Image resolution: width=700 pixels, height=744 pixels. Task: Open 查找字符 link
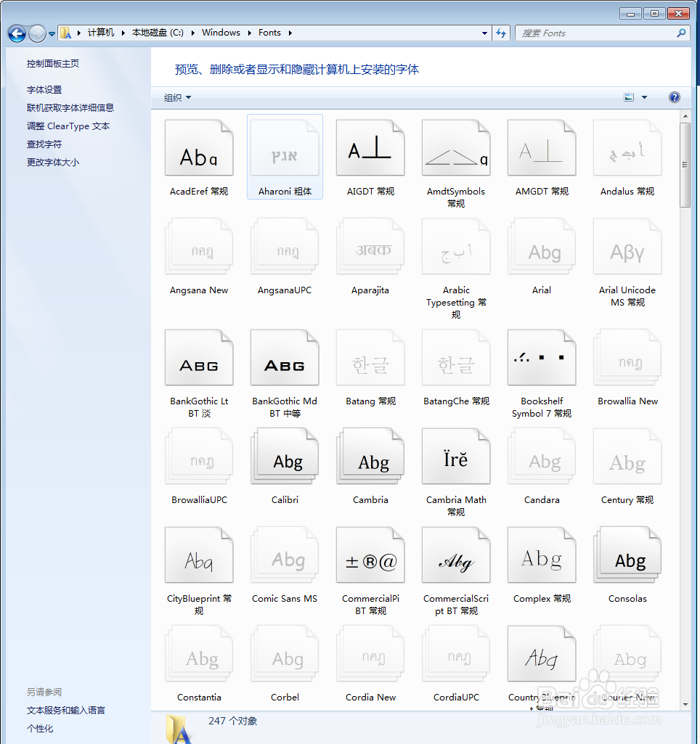(x=44, y=144)
